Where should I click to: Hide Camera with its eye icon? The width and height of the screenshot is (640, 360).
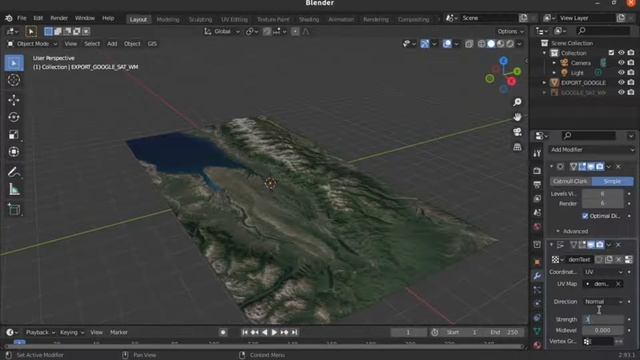[621, 63]
